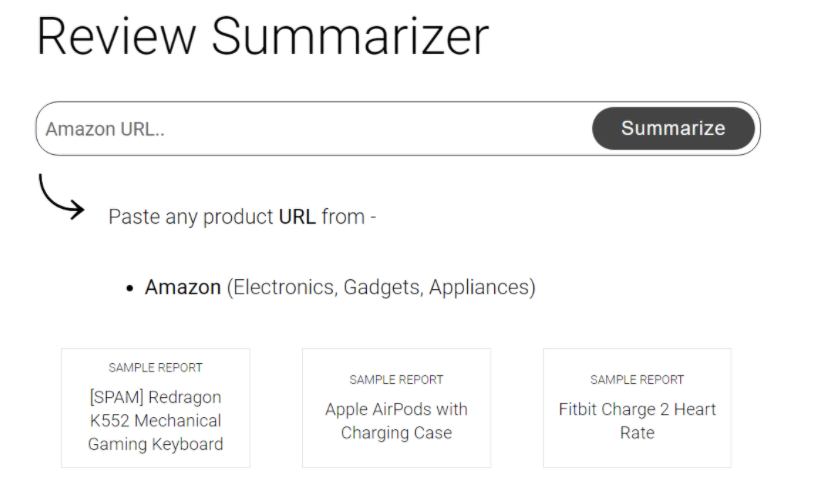The image size is (823, 486).
Task: Click the "Gaming Keyboard" line in the Redragon card
Action: 155,444
